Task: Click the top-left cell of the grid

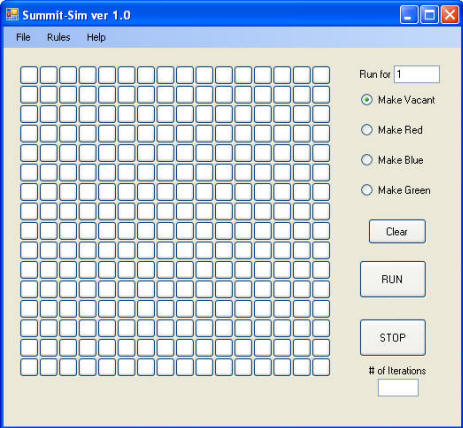Action: point(29,75)
